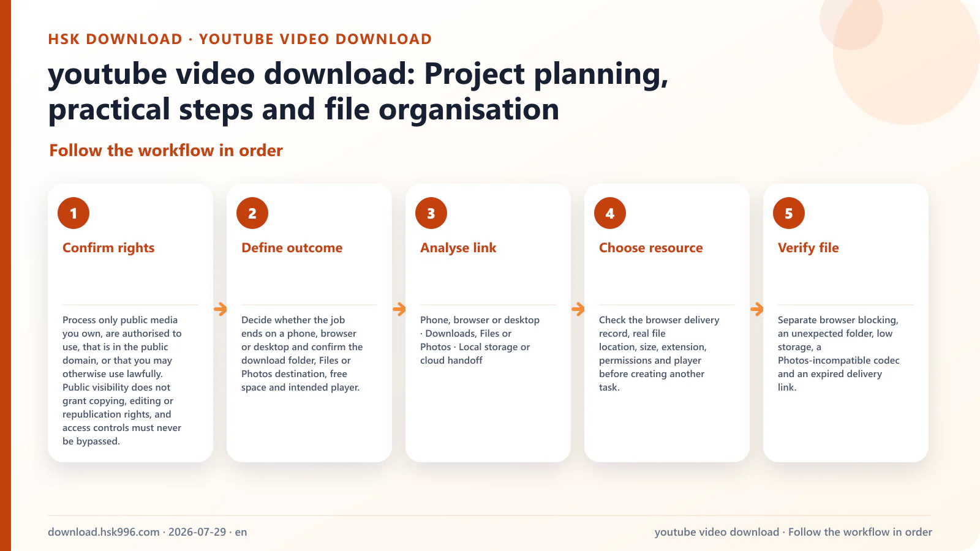Select the 'Define outcome' card heading

pos(292,248)
